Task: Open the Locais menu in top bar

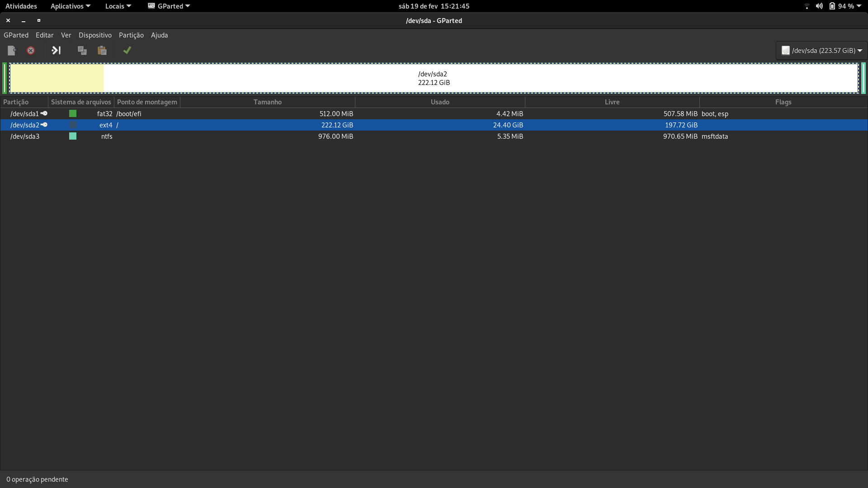Action: [x=118, y=6]
